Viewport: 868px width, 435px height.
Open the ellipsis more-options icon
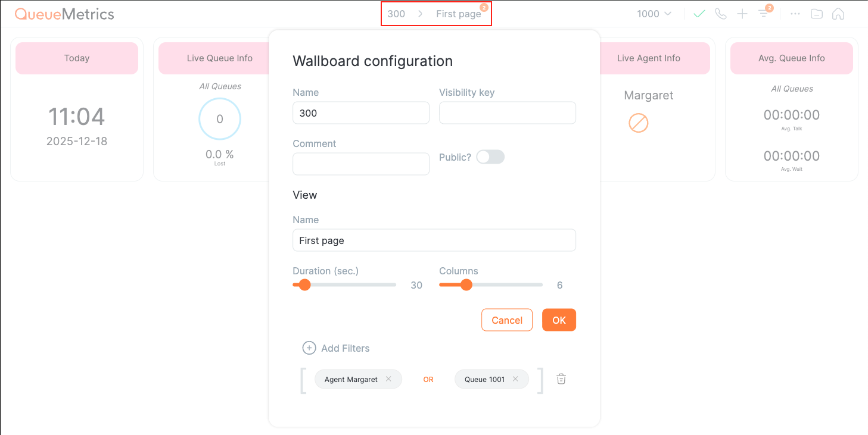tap(795, 14)
